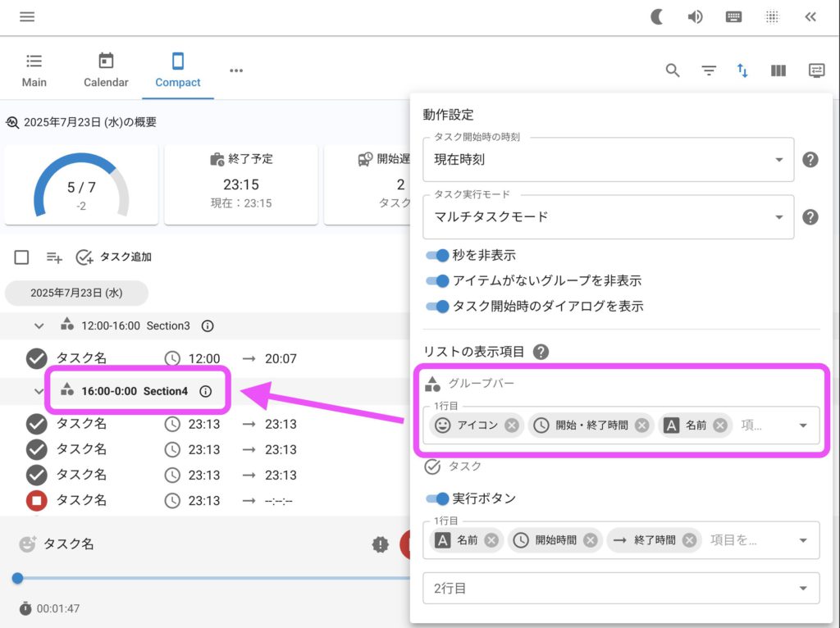Open the hamburger menu
Viewport: 840px width, 628px height.
pyautogui.click(x=27, y=16)
